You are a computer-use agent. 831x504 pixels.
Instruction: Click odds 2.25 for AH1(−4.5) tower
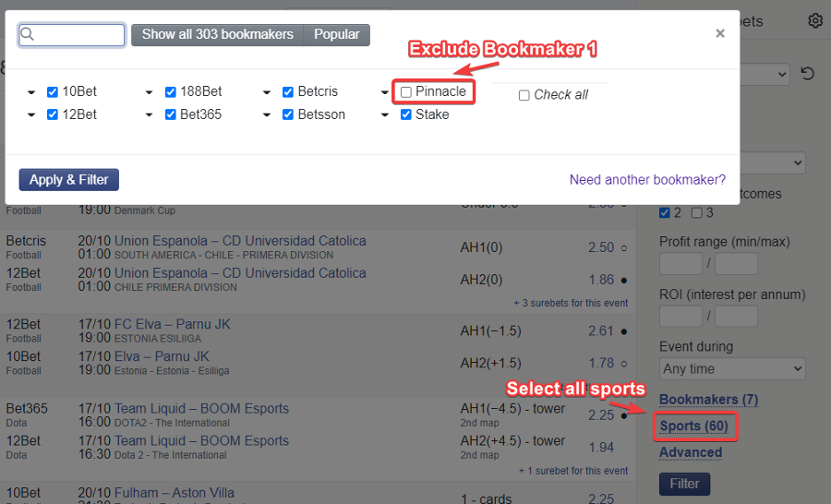pyautogui.click(x=601, y=415)
